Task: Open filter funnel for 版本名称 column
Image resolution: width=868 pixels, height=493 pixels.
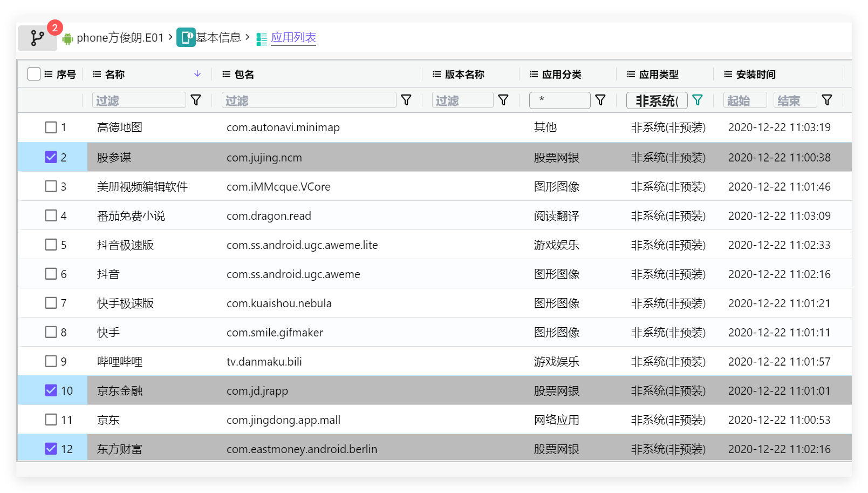Action: [x=503, y=100]
